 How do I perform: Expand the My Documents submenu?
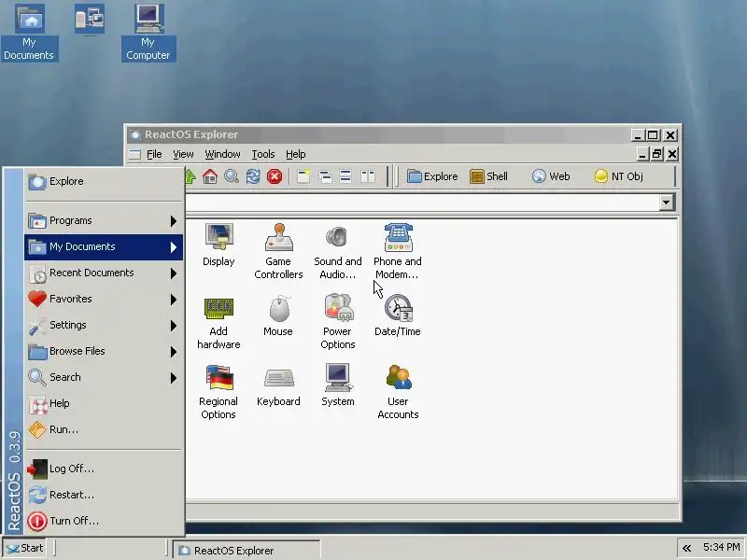pyautogui.click(x=104, y=246)
